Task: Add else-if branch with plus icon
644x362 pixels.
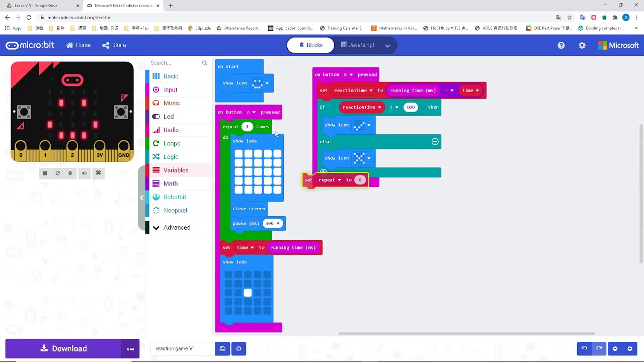Action: pyautogui.click(x=323, y=173)
